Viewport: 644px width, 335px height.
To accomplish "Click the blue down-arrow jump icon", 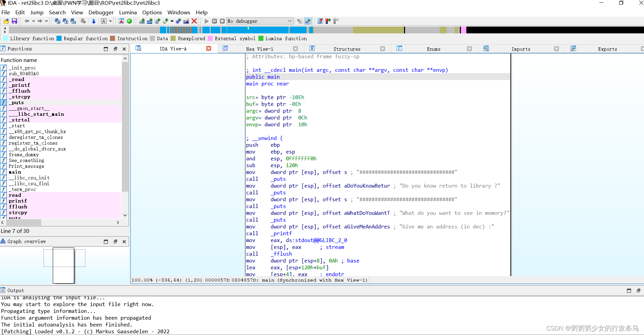I will point(94,21).
